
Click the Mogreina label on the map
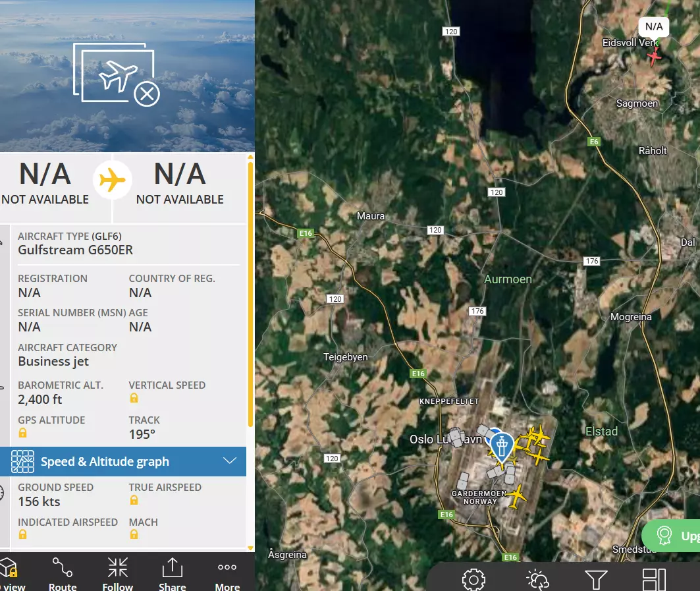(631, 317)
